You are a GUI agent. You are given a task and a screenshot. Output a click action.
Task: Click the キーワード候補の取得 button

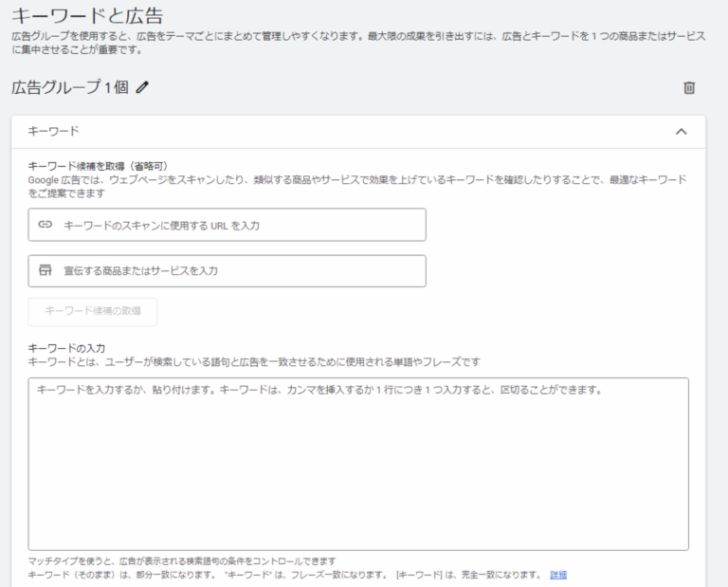[x=93, y=311]
